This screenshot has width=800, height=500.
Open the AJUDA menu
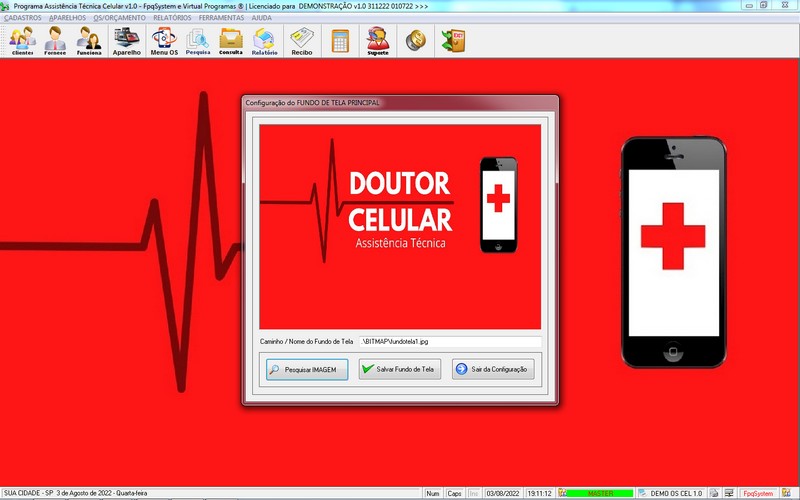click(261, 18)
